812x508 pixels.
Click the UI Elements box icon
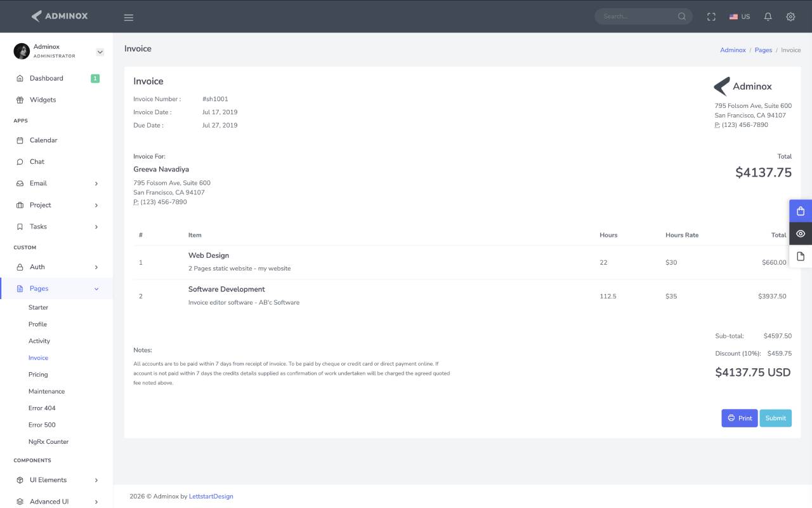[x=20, y=480]
